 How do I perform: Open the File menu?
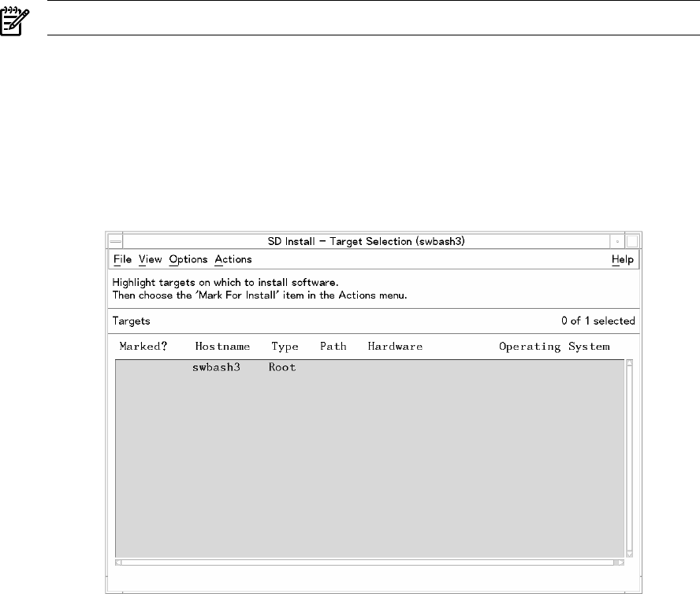click(122, 259)
